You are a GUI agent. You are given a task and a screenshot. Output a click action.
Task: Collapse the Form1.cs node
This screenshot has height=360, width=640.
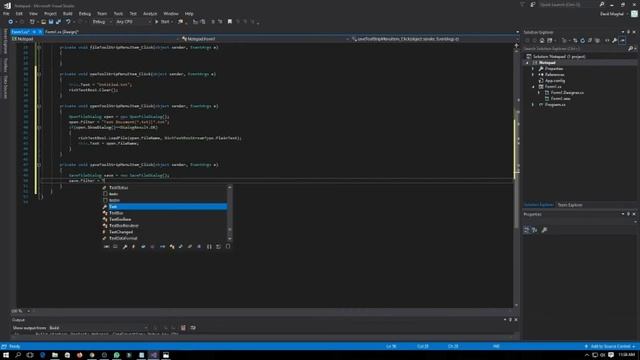pos(533,87)
